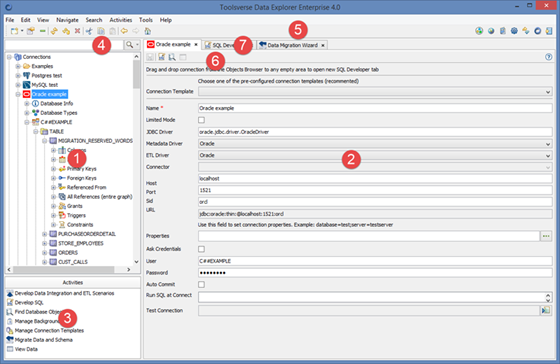Click the tree's vertical scrollbar thumb

click(136, 74)
